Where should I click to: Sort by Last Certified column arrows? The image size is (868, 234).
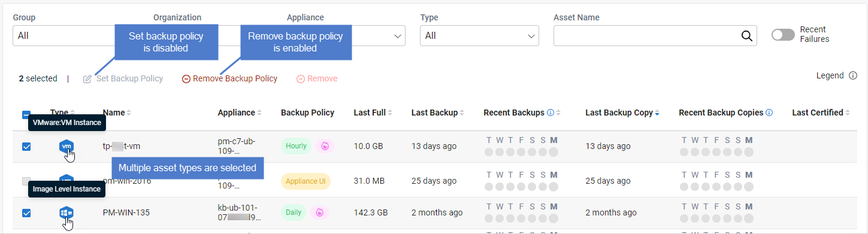coord(848,113)
